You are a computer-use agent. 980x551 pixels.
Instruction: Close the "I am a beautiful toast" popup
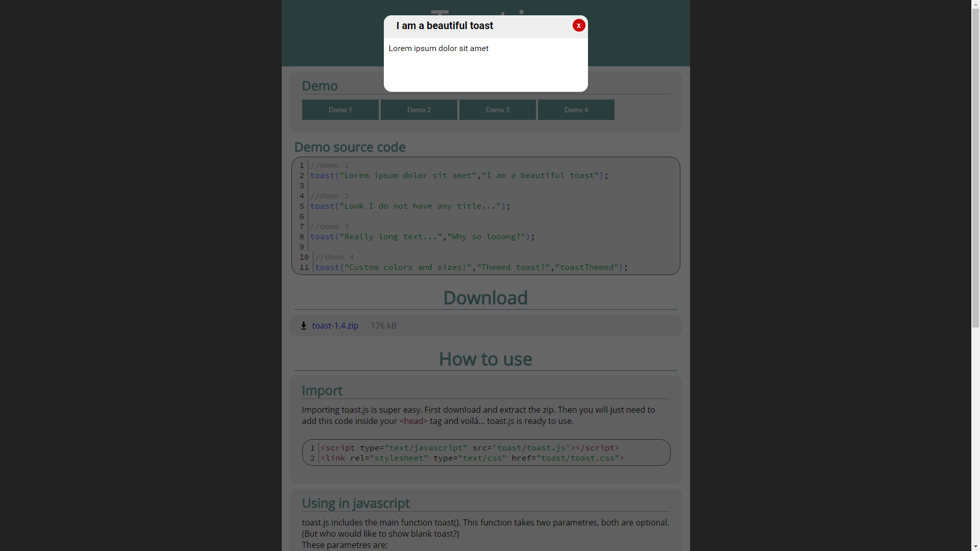[x=578, y=25]
